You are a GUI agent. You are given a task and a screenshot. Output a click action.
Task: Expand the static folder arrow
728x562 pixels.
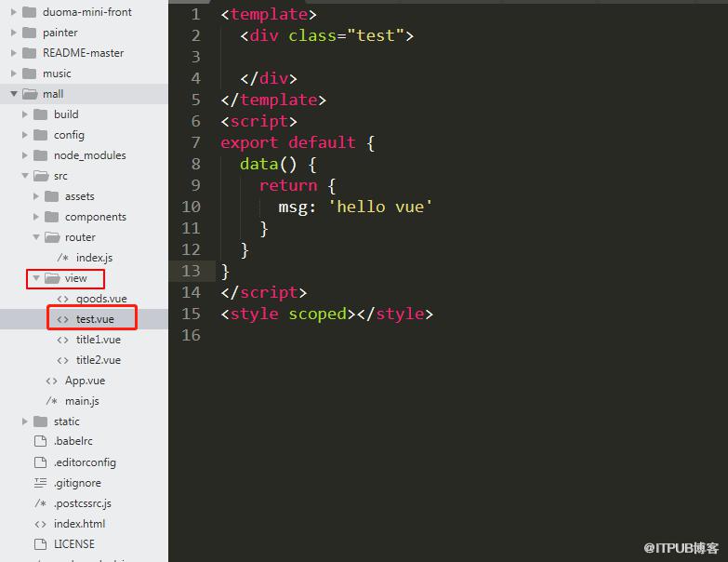24,421
